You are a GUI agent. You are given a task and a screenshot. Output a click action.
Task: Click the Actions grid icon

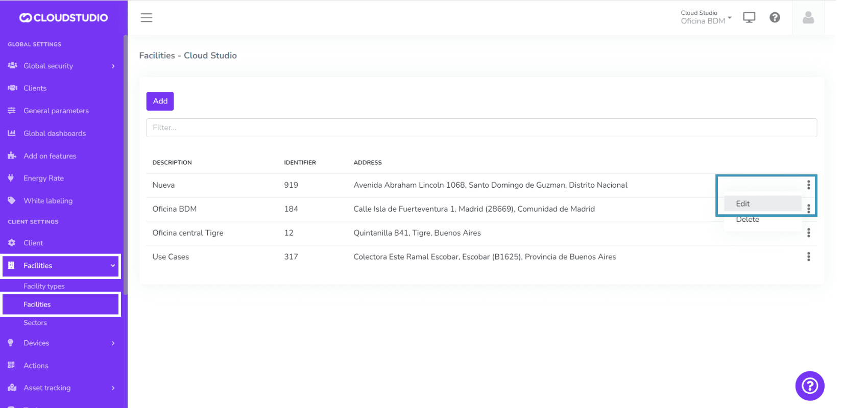point(11,365)
